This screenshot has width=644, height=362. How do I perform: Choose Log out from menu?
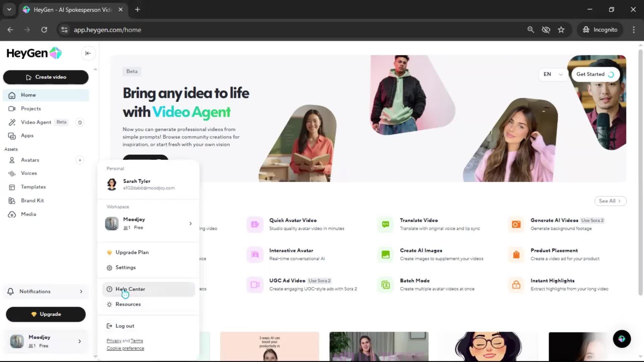tap(125, 326)
